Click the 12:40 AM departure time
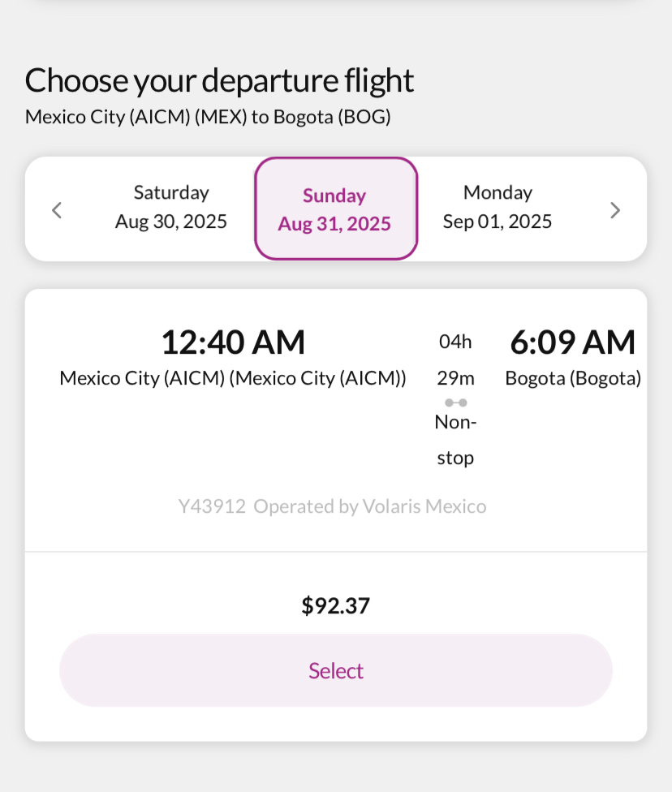 coord(233,342)
